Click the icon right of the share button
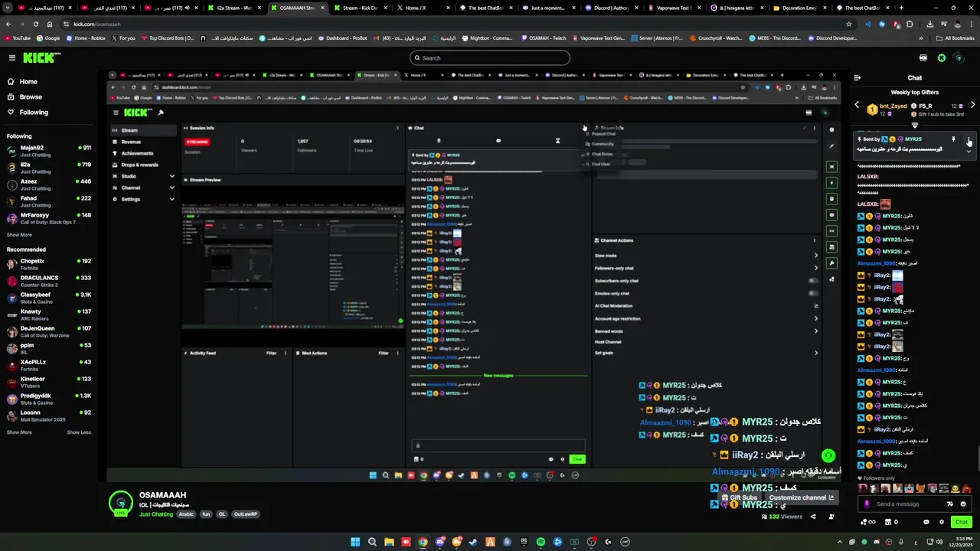Screen dimensions: 980x551 [x=831, y=517]
